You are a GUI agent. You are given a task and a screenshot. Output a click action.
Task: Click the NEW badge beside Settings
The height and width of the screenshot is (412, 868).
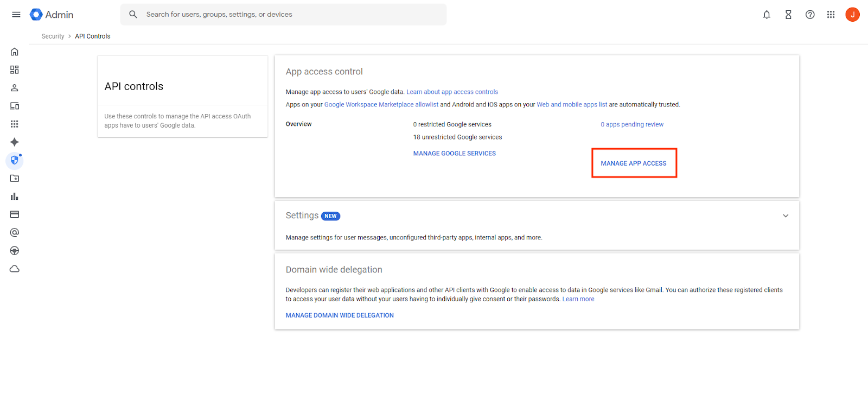click(331, 216)
